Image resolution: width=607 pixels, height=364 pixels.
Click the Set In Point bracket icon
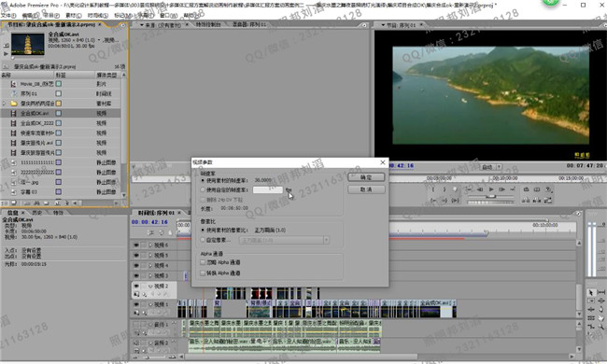pos(433,189)
